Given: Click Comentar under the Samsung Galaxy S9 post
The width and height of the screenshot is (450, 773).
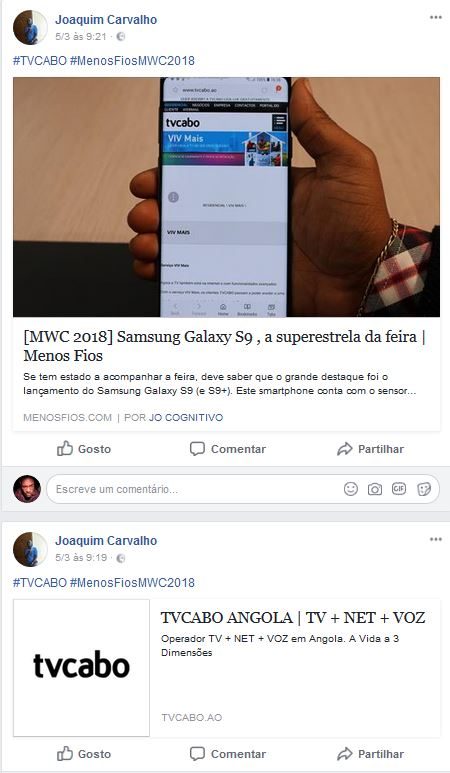Looking at the screenshot, I should click(x=228, y=449).
